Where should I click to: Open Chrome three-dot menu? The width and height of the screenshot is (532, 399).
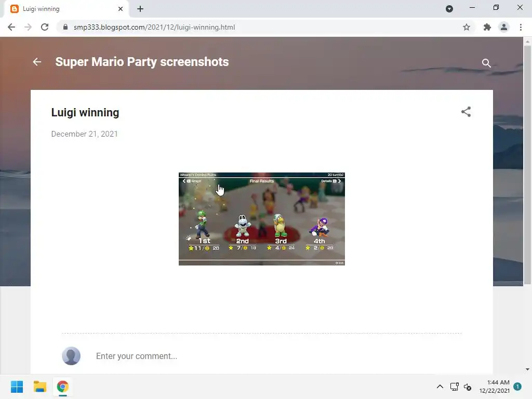(521, 27)
